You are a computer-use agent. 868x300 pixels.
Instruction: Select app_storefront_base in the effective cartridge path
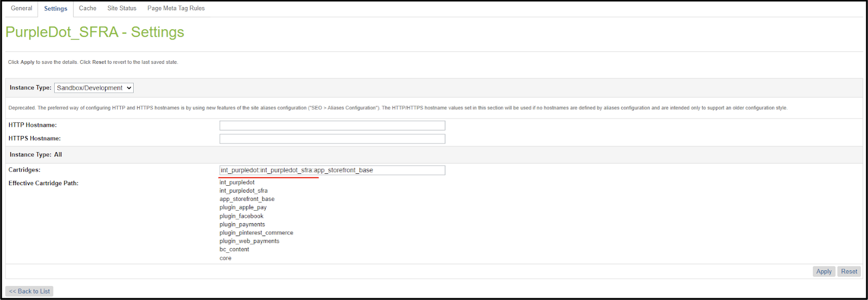click(x=247, y=199)
